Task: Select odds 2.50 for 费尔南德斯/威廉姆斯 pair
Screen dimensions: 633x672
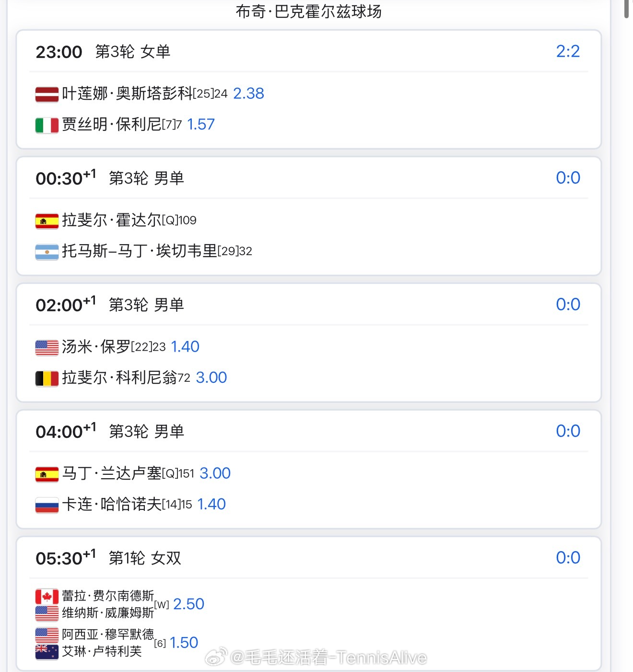Action: 188,604
